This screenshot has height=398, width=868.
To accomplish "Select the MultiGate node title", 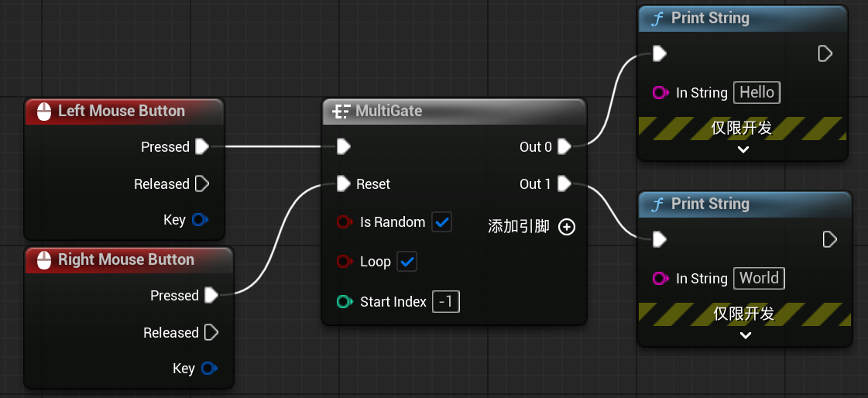I will point(389,112).
